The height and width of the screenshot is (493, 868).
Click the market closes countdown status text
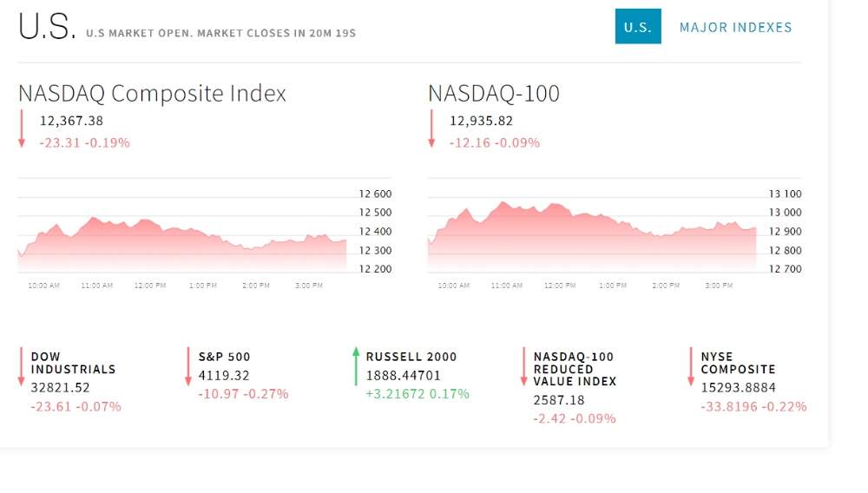tap(220, 33)
